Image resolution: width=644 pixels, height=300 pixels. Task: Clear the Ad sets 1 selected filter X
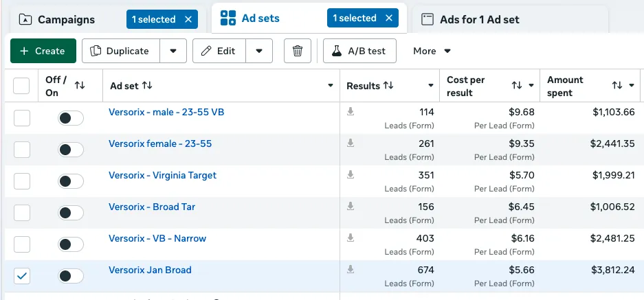pos(389,18)
